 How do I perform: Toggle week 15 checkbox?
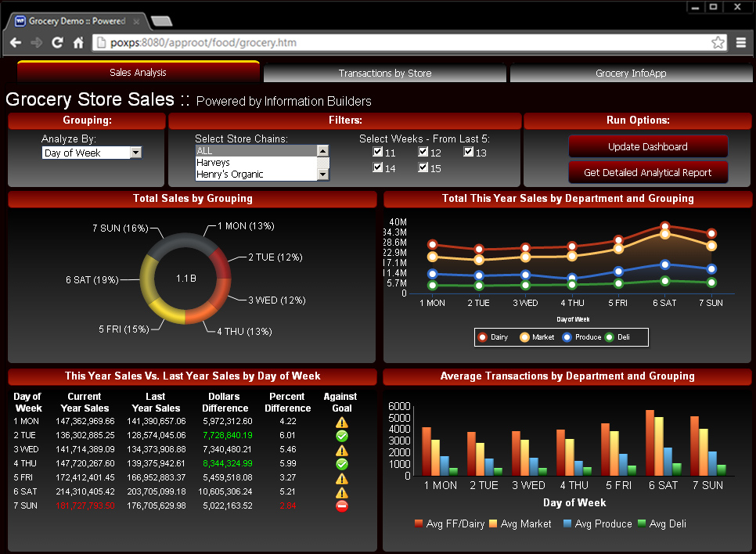click(423, 167)
